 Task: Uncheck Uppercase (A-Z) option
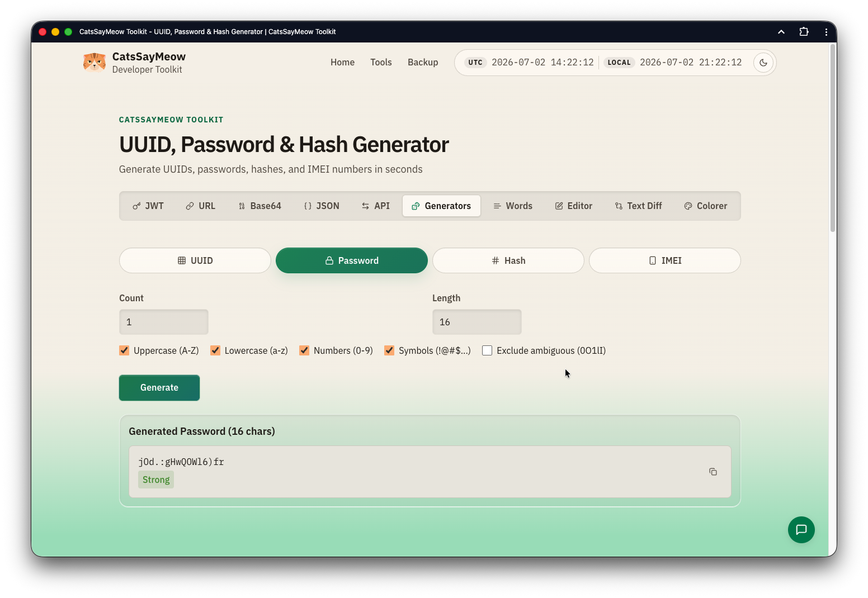124,350
